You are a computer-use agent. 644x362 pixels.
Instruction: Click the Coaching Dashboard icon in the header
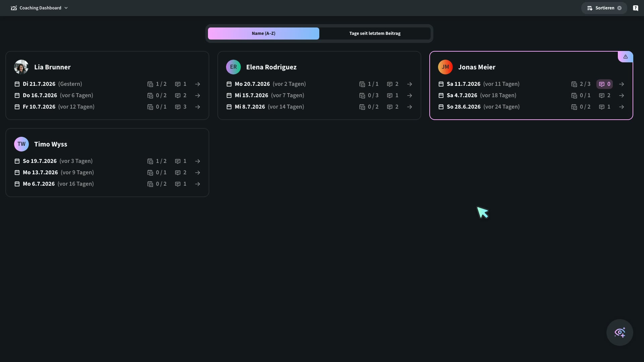pos(14,8)
